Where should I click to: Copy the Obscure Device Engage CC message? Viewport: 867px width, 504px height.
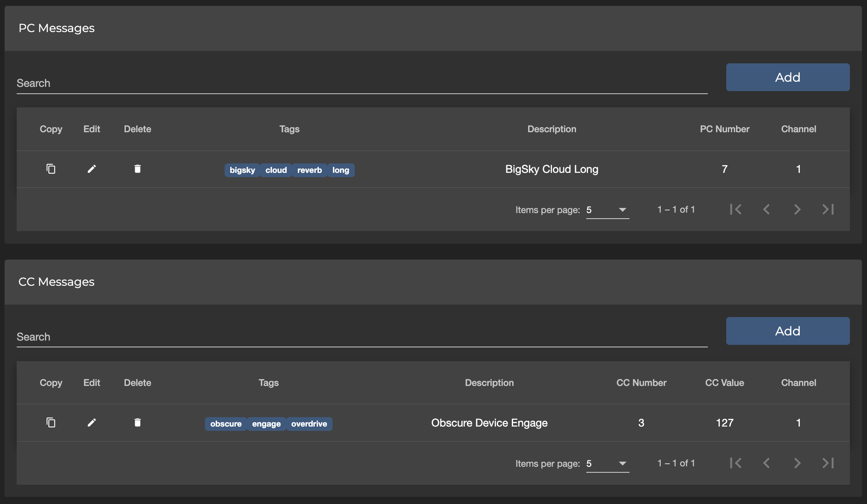click(x=51, y=423)
